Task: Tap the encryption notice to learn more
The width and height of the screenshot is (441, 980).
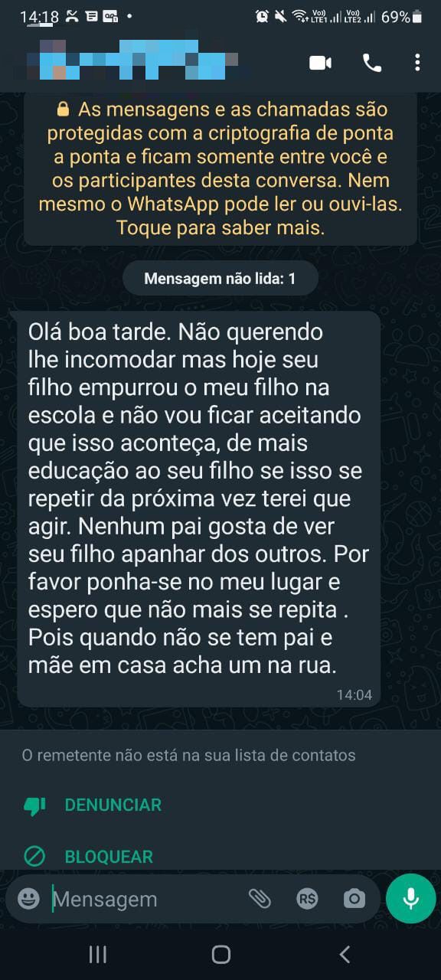Action: click(x=220, y=168)
